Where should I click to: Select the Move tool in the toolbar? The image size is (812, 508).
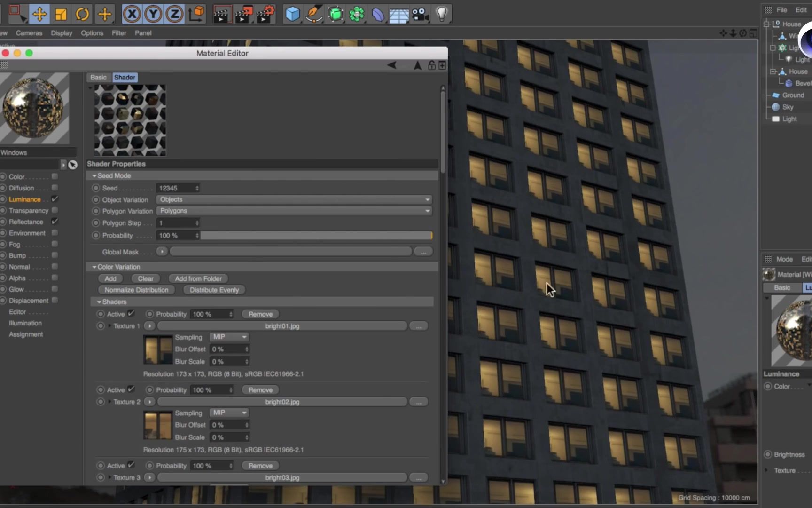pyautogui.click(x=39, y=14)
